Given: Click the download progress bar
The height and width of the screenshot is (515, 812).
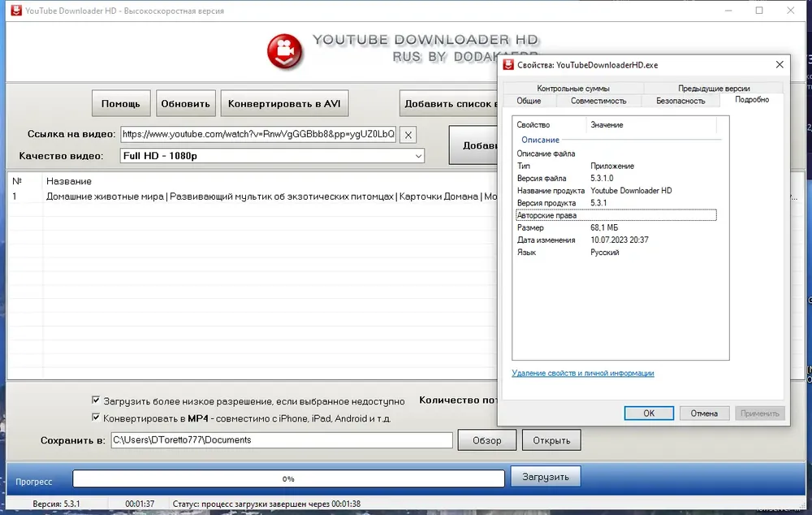Looking at the screenshot, I should (288, 478).
